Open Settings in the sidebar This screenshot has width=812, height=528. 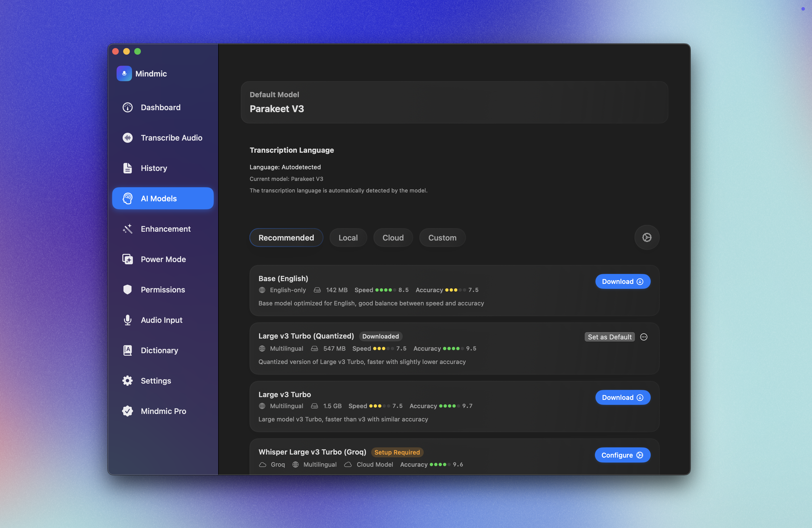156,381
